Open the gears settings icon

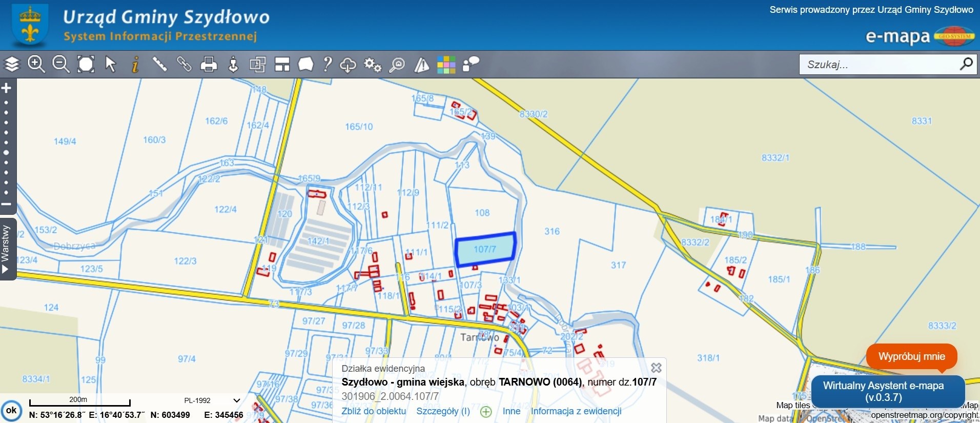point(372,65)
